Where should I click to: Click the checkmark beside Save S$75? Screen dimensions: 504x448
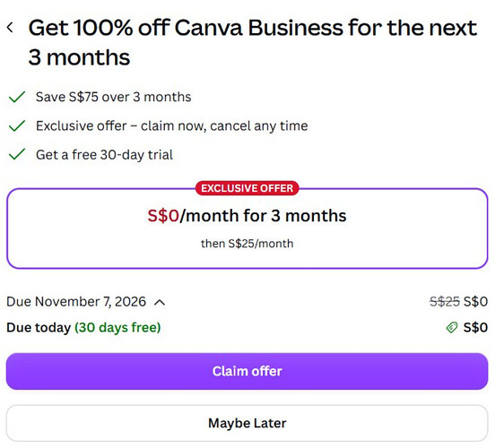17,97
